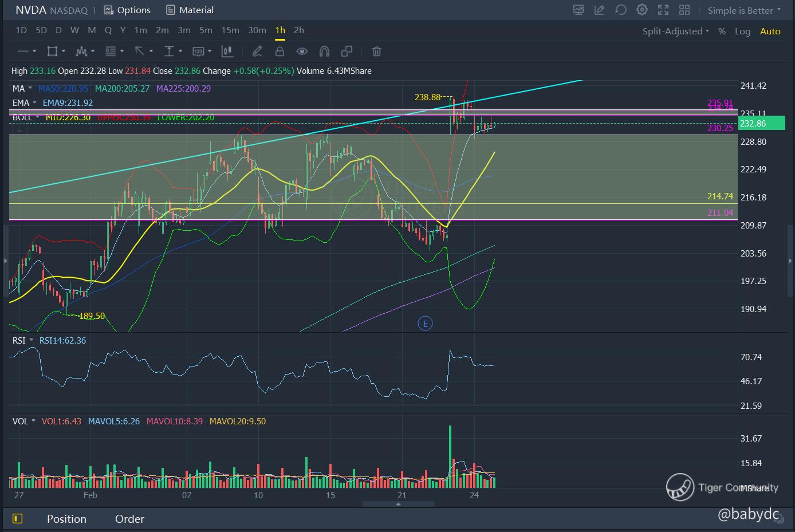Open the multi-chart grid layout
Image resolution: width=795 pixels, height=532 pixels.
(x=684, y=10)
